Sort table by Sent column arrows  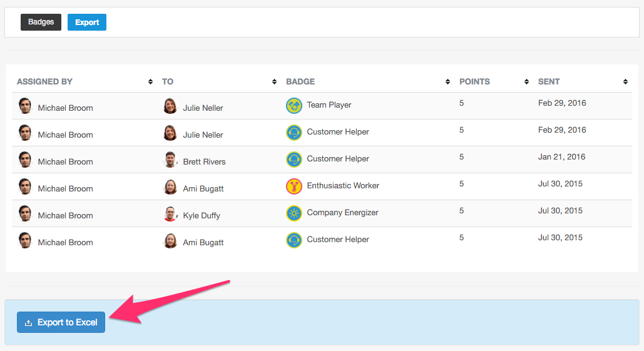[x=625, y=82]
